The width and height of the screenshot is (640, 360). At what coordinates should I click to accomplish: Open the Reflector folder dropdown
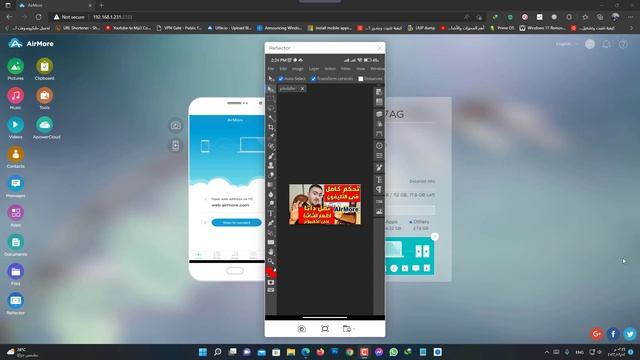tap(348, 329)
